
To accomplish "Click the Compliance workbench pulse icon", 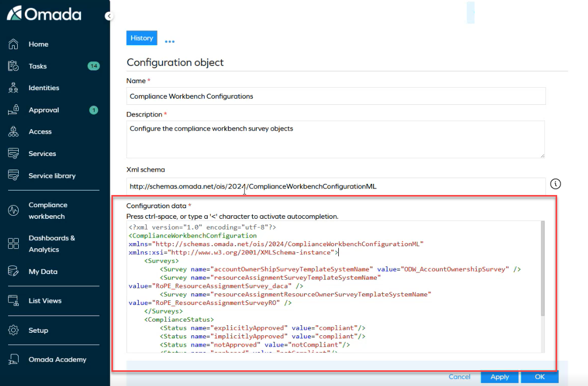I will (x=14, y=210).
